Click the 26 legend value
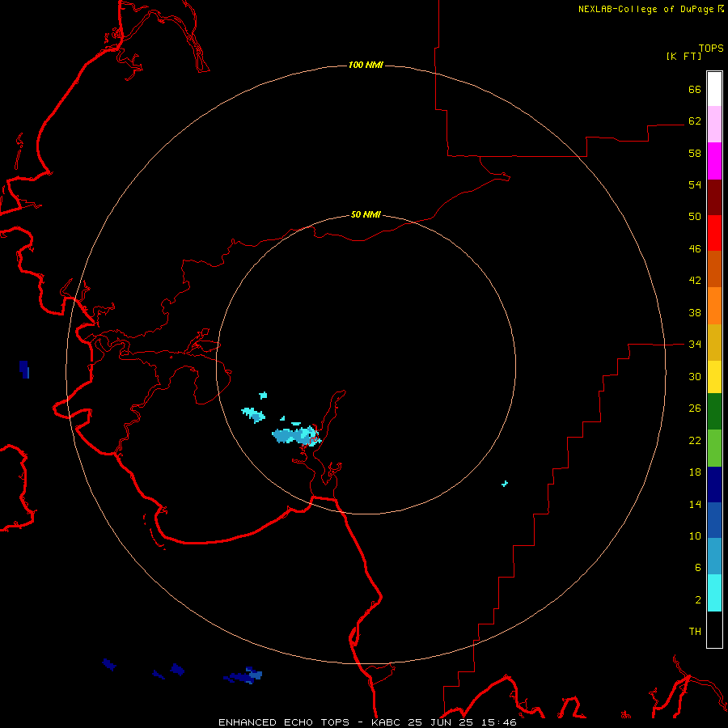 tap(695, 408)
